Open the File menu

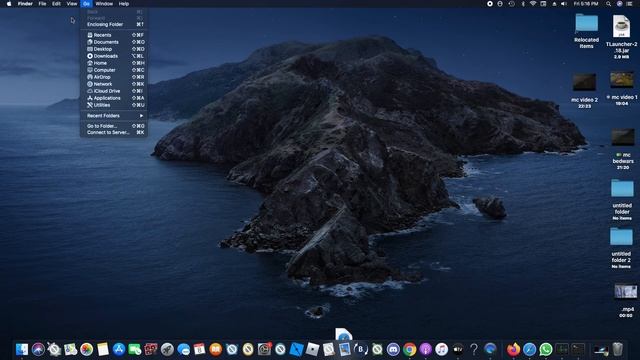pyautogui.click(x=42, y=4)
